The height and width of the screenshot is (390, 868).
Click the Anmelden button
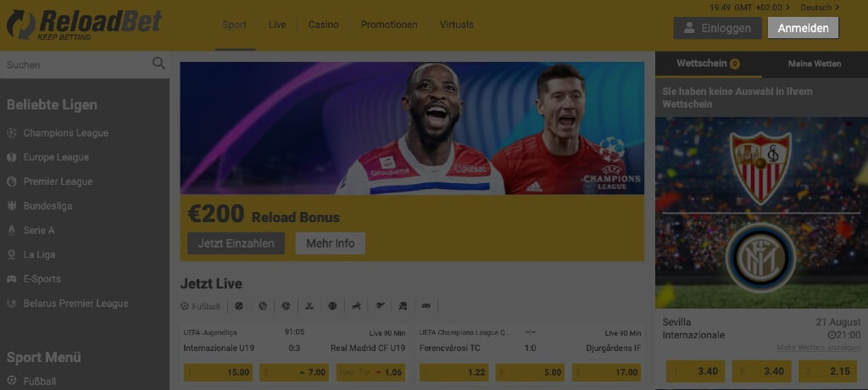pos(804,28)
